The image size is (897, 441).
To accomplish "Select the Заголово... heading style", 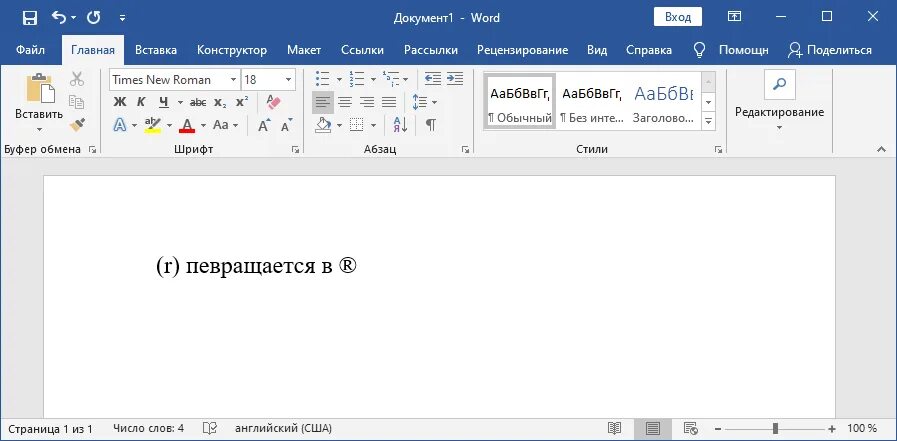I will pos(664,102).
